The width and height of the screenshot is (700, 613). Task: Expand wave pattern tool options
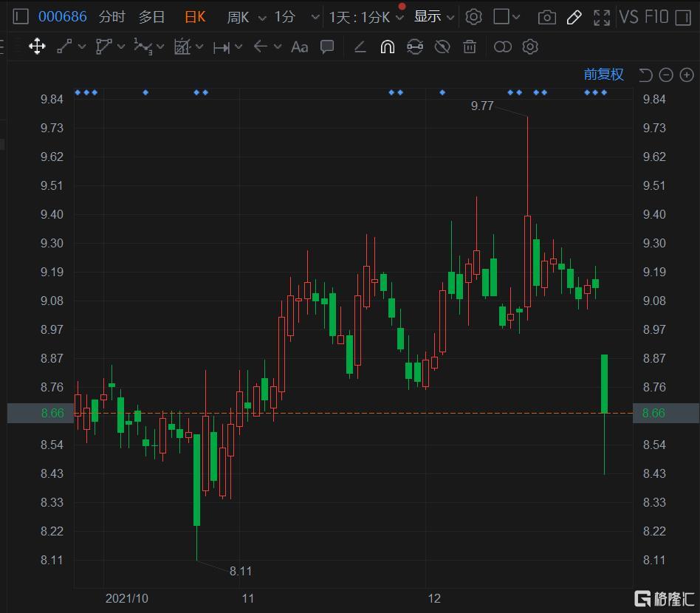160,46
